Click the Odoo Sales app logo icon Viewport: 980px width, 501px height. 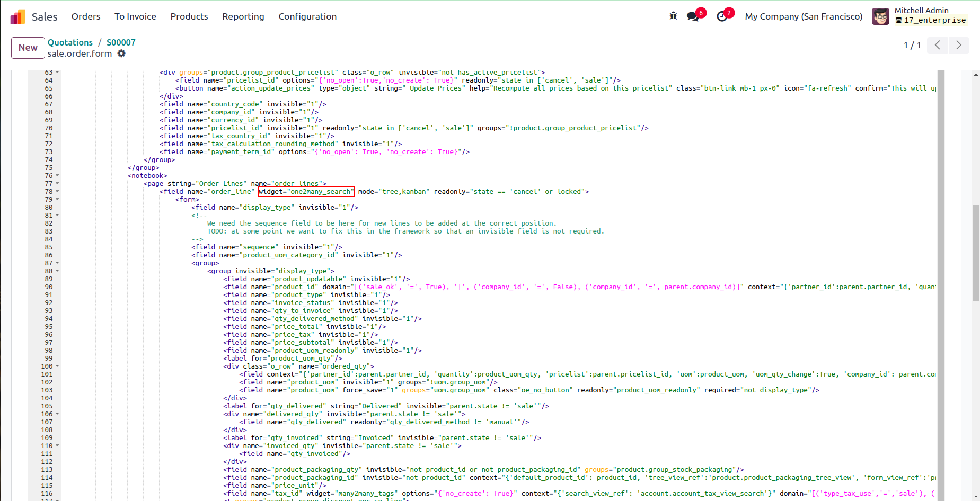pyautogui.click(x=17, y=17)
